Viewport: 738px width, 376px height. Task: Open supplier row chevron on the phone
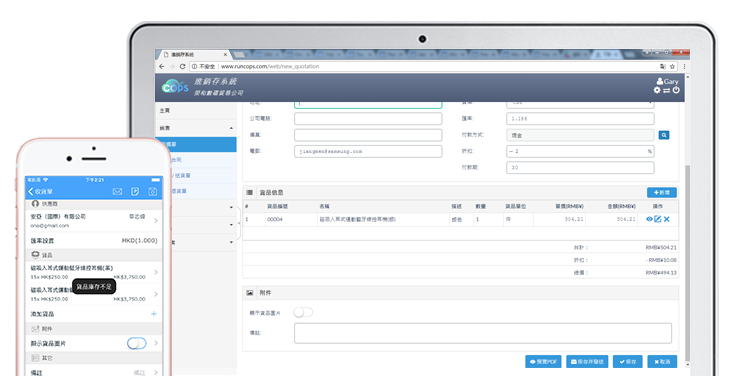tap(156, 220)
